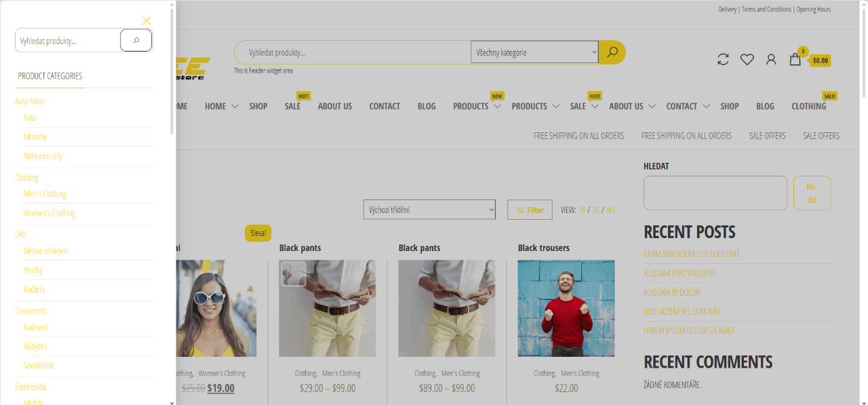
Task: Set product view count to 20
Action: [595, 210]
